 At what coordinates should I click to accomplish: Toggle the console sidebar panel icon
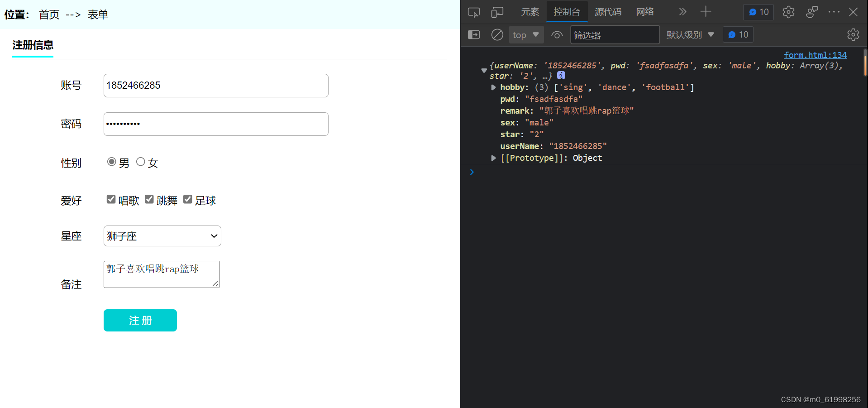[x=474, y=35]
